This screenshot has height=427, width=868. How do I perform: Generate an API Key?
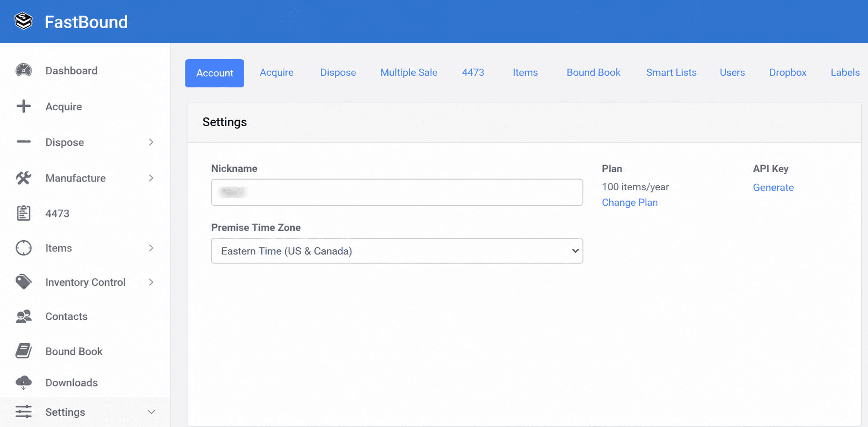773,187
